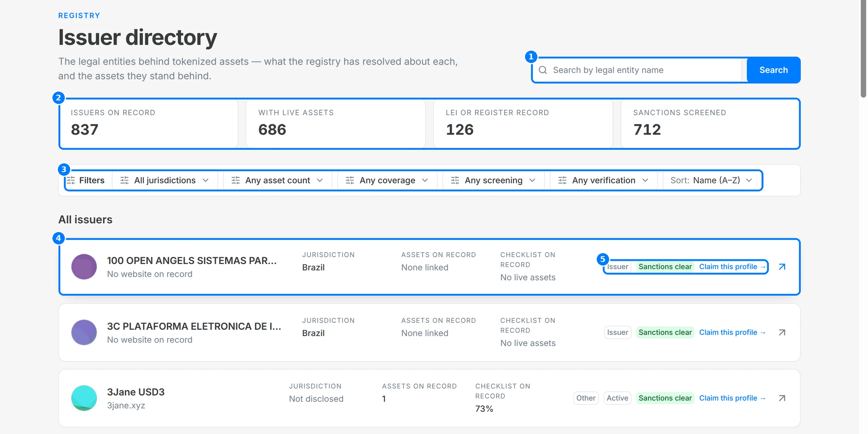Click the Filters sliders icon
Image resolution: width=868 pixels, height=434 pixels.
(71, 180)
